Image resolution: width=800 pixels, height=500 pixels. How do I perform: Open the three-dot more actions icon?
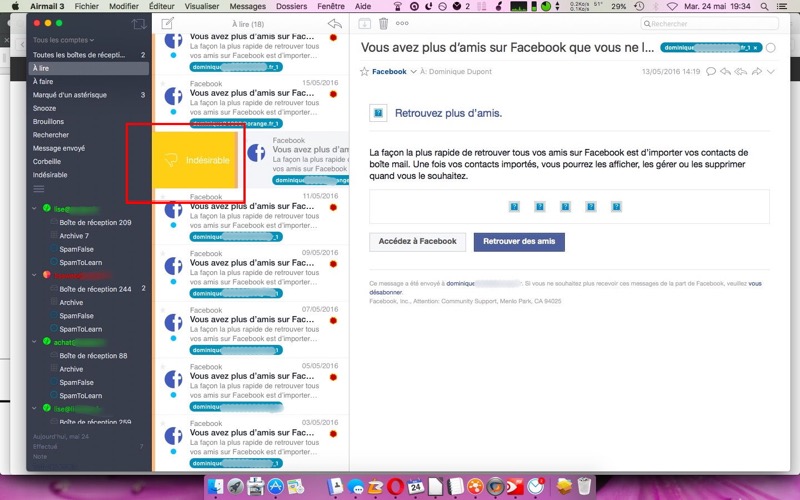click(x=402, y=22)
